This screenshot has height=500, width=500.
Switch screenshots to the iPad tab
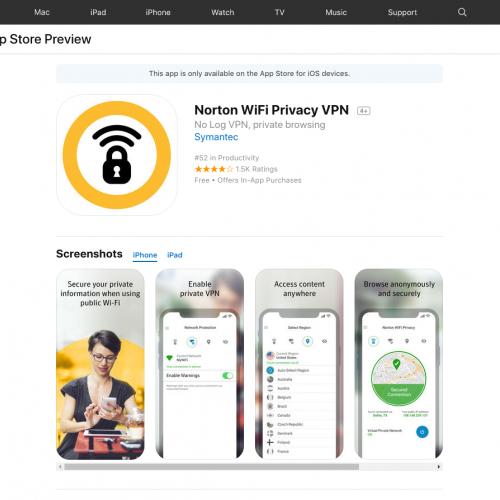coord(175,255)
